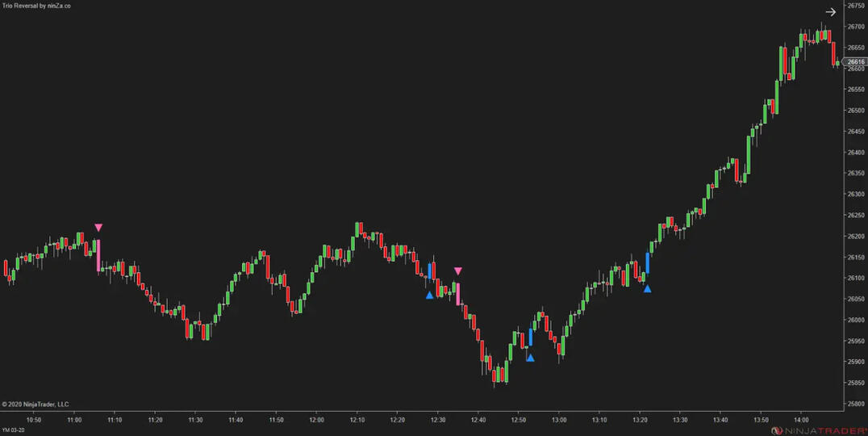This screenshot has height=436, width=868.
Task: Click the blue up-triangle signal near 12:28
Action: point(430,296)
